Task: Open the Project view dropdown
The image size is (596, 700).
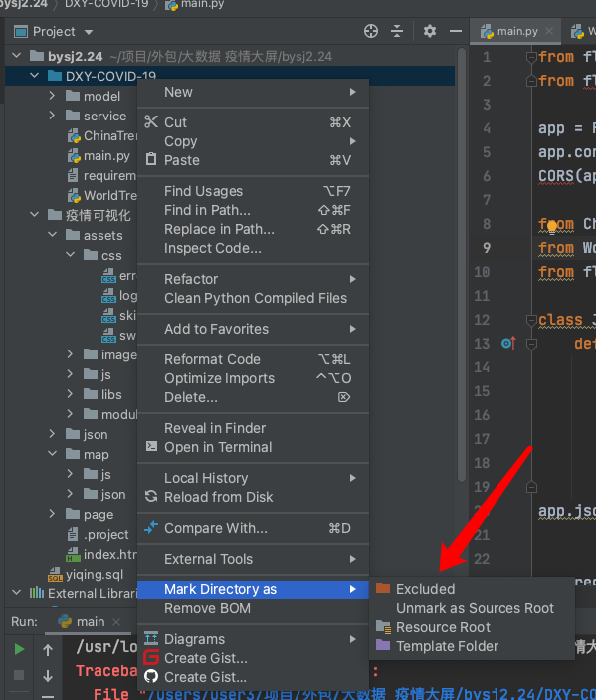Action: 89,32
